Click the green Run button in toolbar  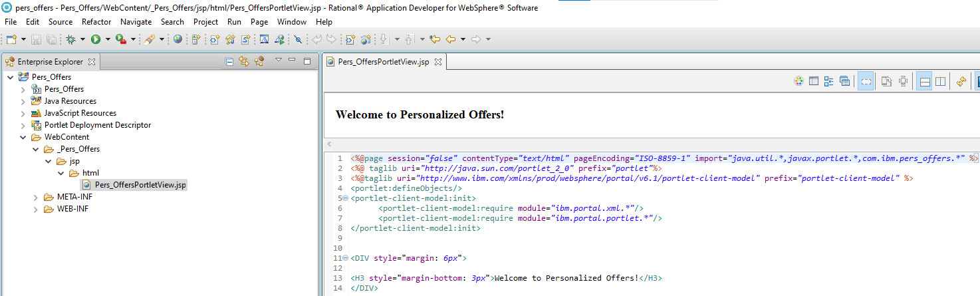point(96,40)
